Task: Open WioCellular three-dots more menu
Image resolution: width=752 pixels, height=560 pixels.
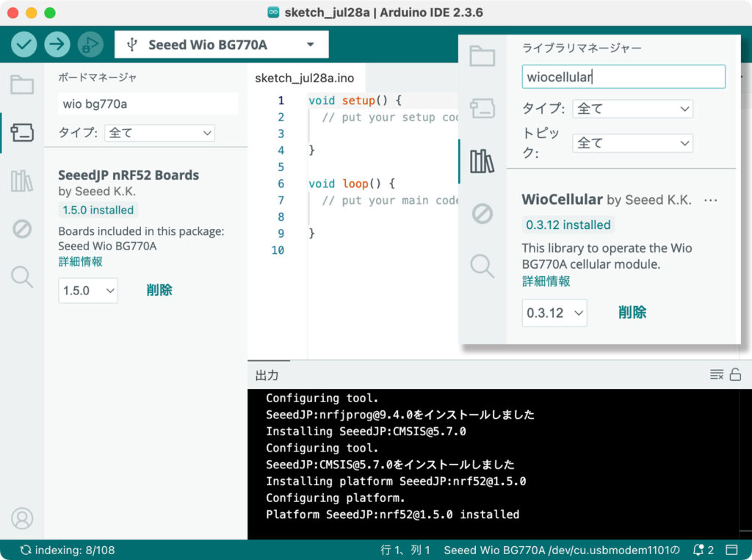Action: [x=711, y=200]
